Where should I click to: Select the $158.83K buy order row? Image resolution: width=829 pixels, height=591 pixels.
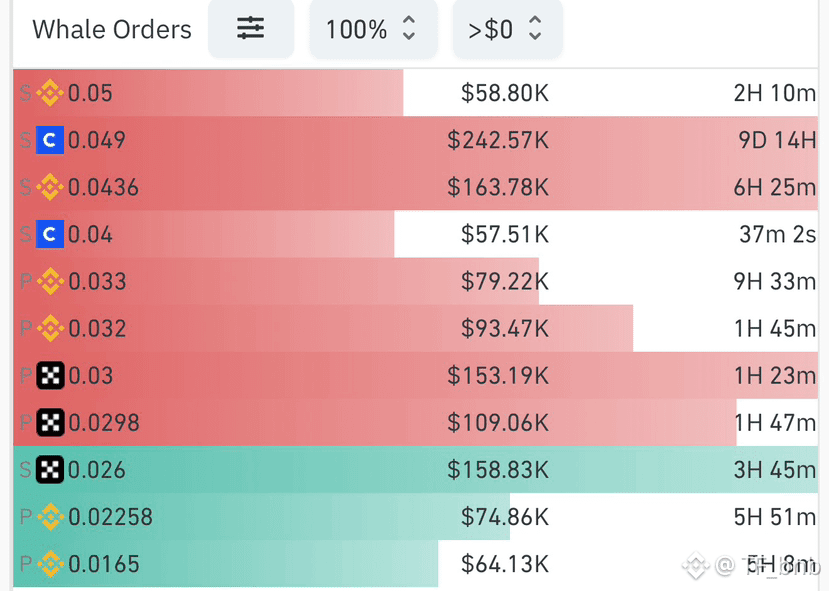click(416, 470)
